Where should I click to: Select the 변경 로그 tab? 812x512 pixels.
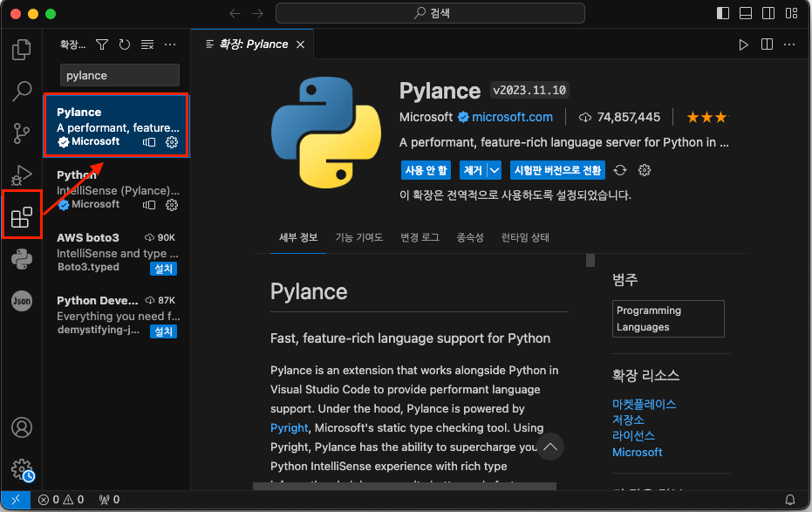(420, 237)
